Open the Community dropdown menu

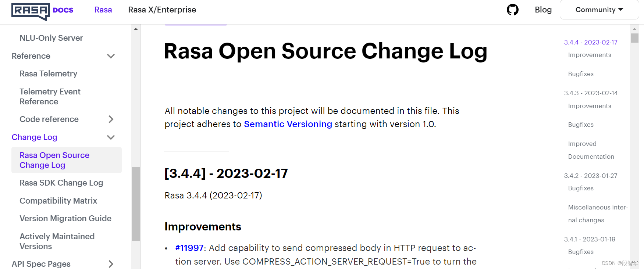click(599, 10)
